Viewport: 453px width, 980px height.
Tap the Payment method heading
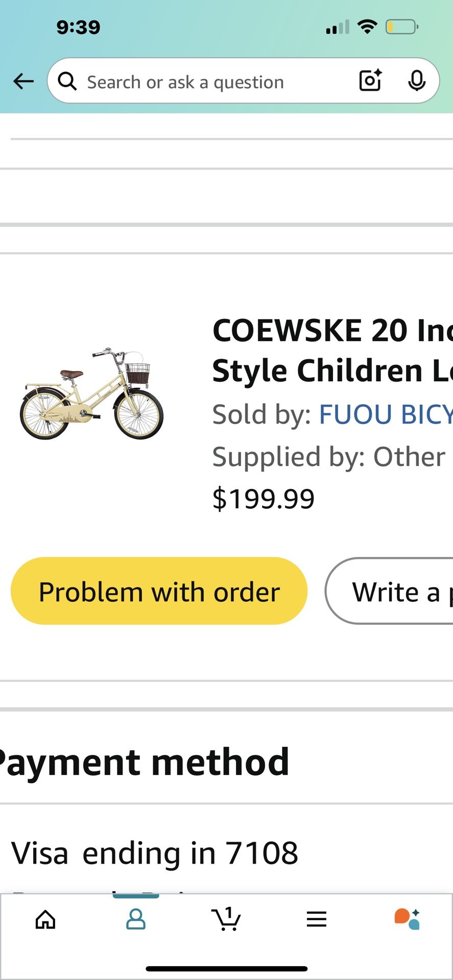coord(143,762)
